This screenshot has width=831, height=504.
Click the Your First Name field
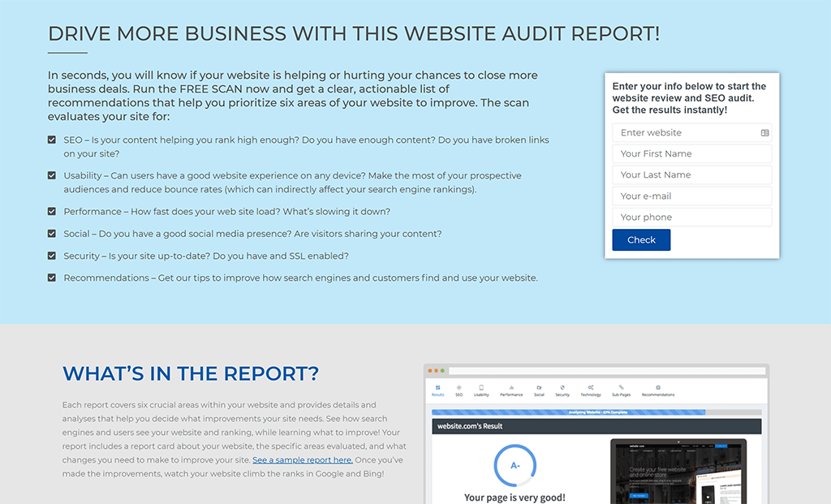[x=691, y=154]
